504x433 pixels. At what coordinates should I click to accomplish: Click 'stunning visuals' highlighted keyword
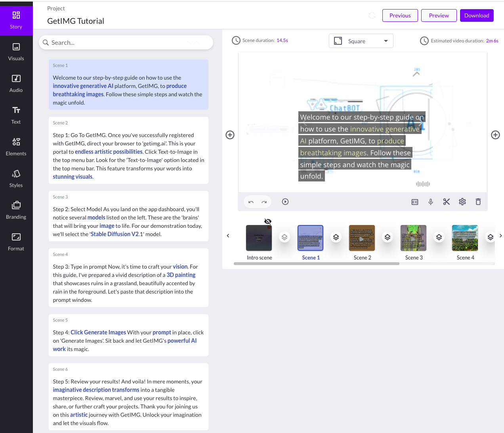(x=73, y=177)
